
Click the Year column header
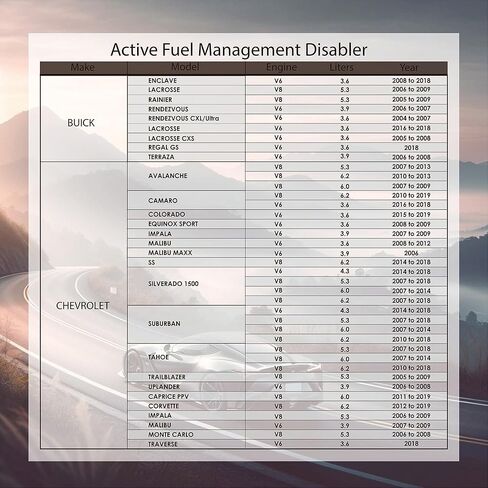tap(409, 68)
